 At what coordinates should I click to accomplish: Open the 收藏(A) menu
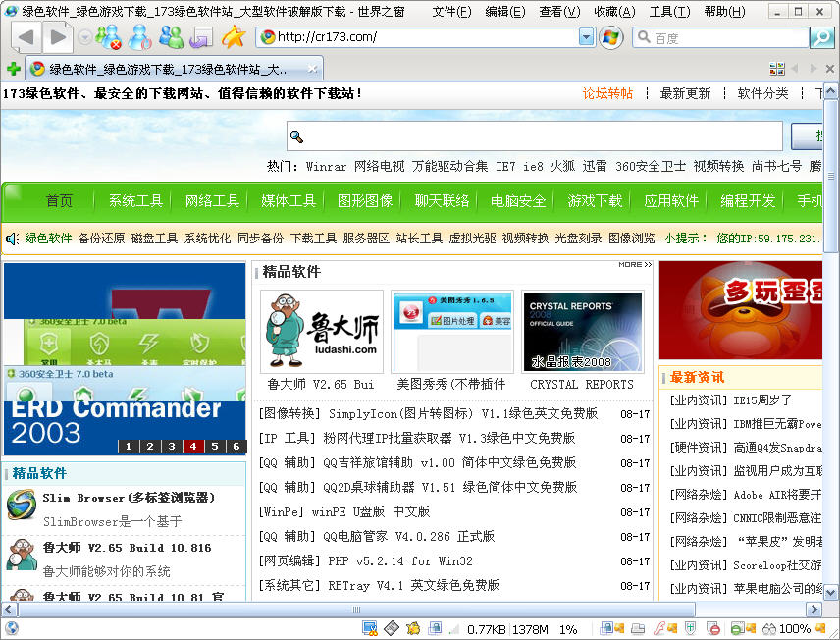pyautogui.click(x=614, y=11)
